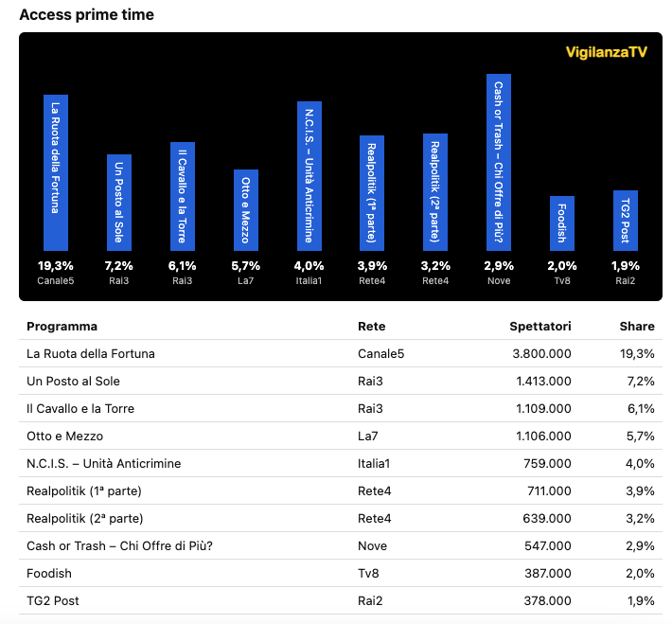
Task: Click the 7,2% label under chart
Action: point(119,266)
